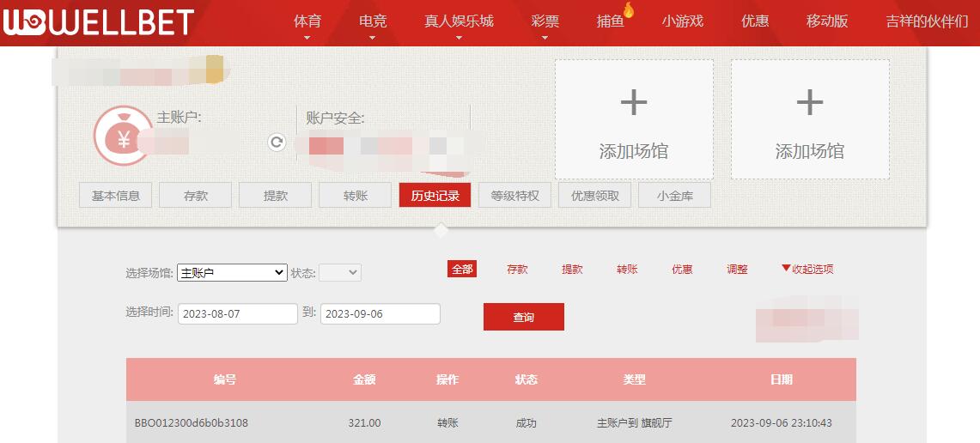Screen dimensions: 980x443
Task: Expand dropdown arrow under 真人娱乐城
Action: click(x=459, y=38)
